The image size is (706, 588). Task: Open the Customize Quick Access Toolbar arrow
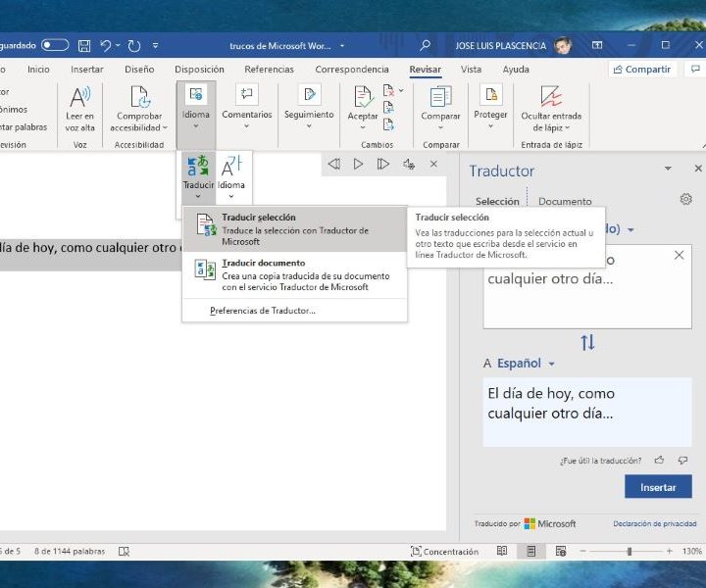(x=155, y=45)
